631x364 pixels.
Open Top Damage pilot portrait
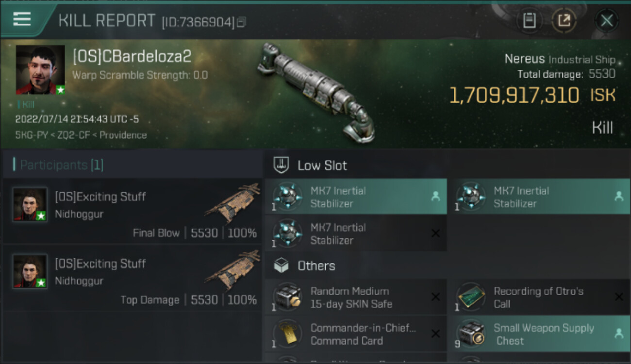click(30, 271)
